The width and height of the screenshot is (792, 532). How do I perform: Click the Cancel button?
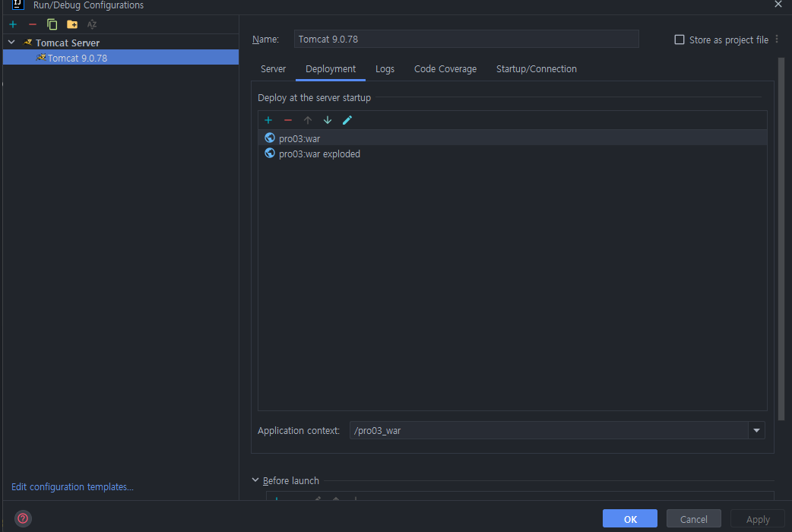[x=693, y=519]
